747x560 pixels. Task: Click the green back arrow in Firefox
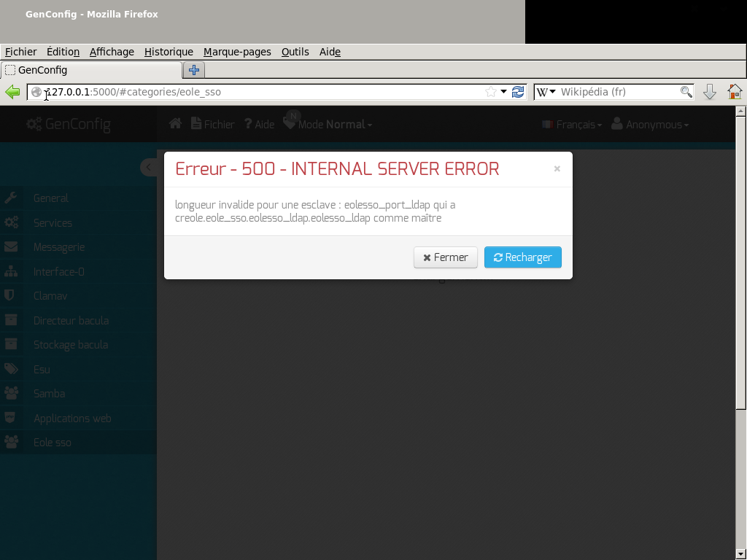tap(12, 92)
